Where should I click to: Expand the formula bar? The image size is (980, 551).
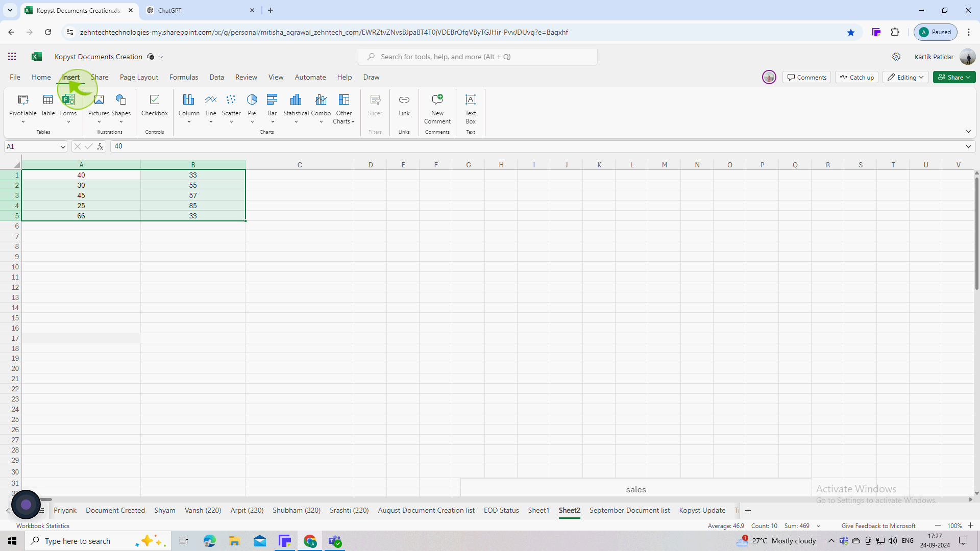click(x=968, y=146)
